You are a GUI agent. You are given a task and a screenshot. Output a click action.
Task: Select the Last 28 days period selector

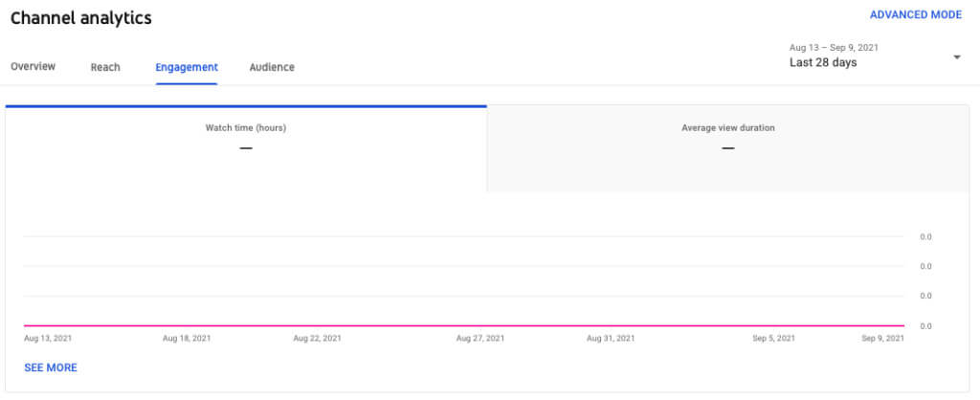click(x=823, y=63)
